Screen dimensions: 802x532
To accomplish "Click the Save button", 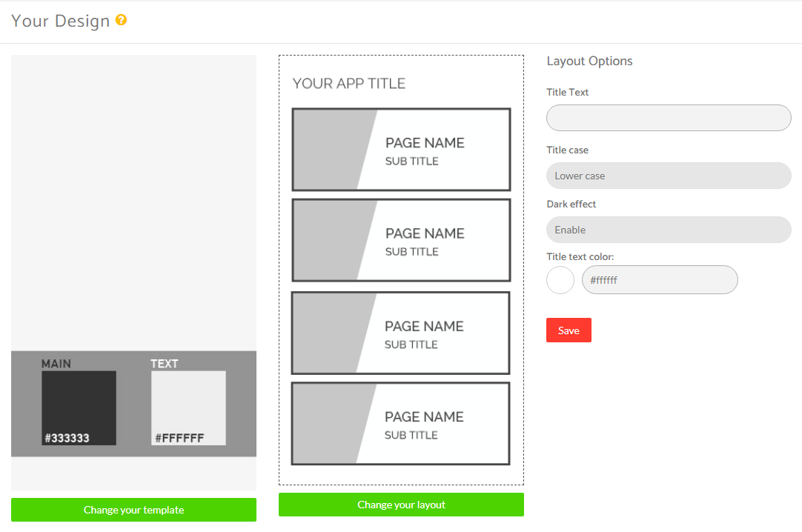I will pos(569,330).
